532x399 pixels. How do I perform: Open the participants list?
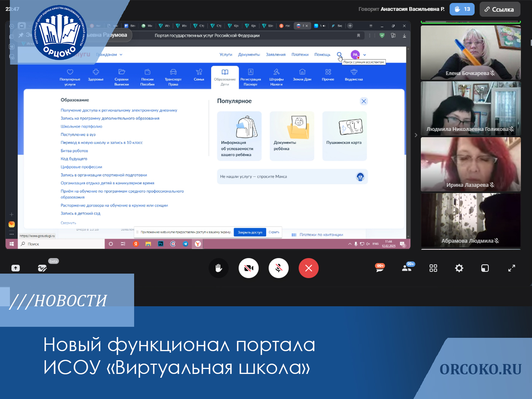coord(407,268)
